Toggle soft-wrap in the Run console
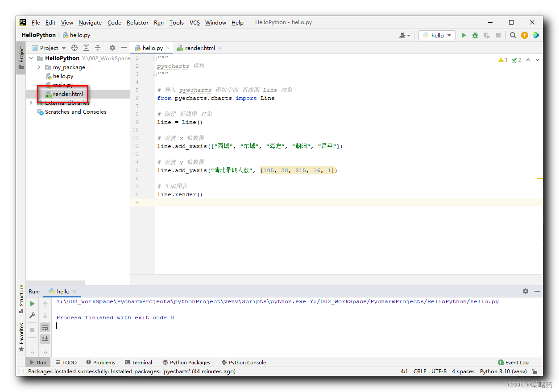Image resolution: width=559 pixels, height=392 pixels. coord(45,326)
